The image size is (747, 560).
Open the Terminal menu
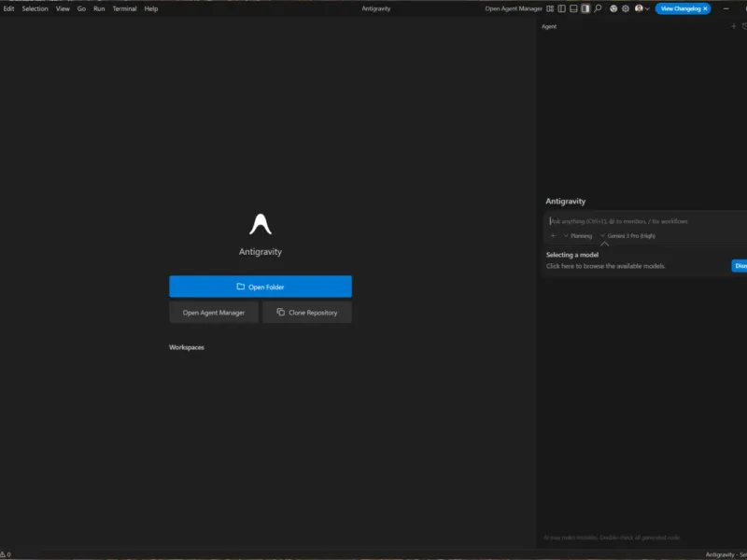(124, 8)
